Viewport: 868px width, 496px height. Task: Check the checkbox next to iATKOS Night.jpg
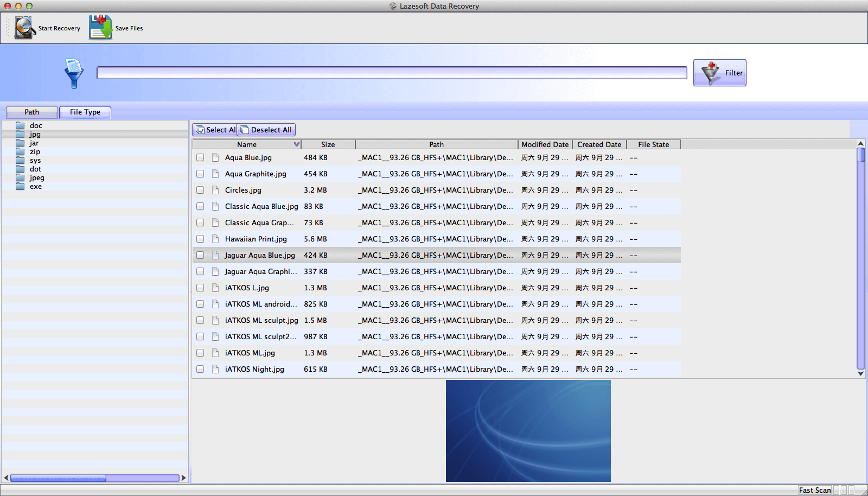pos(200,369)
